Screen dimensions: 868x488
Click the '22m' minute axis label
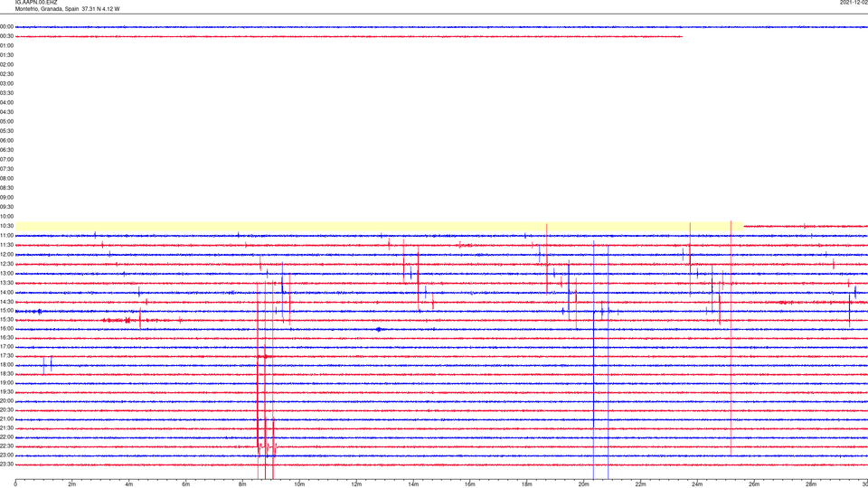pos(640,484)
